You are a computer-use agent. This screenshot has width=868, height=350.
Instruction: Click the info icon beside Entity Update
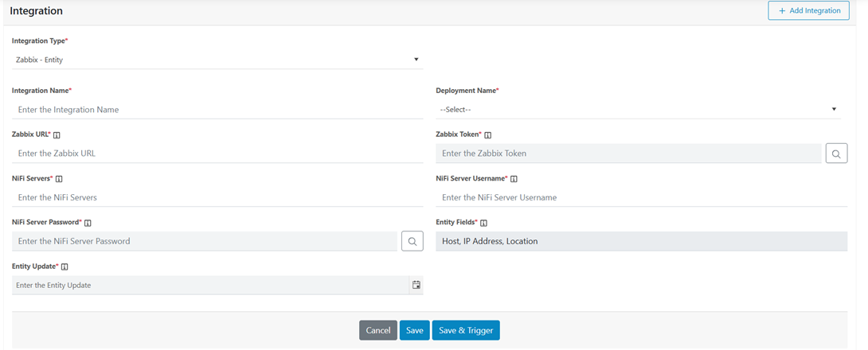[x=65, y=266]
